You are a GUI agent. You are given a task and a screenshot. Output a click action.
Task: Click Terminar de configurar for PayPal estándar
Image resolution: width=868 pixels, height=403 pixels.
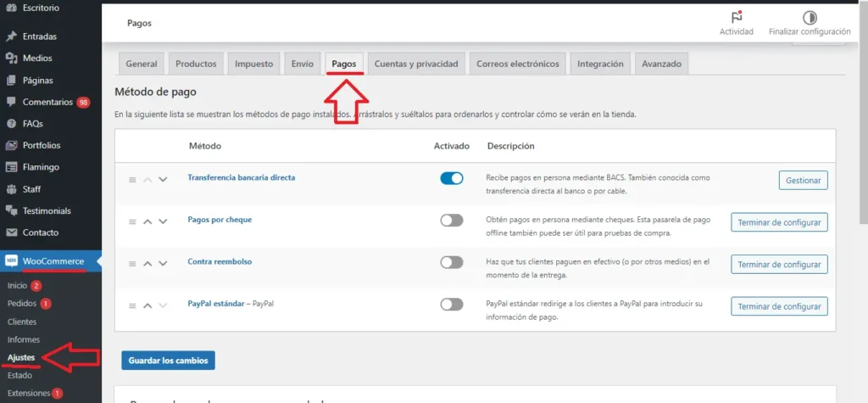[x=780, y=306]
